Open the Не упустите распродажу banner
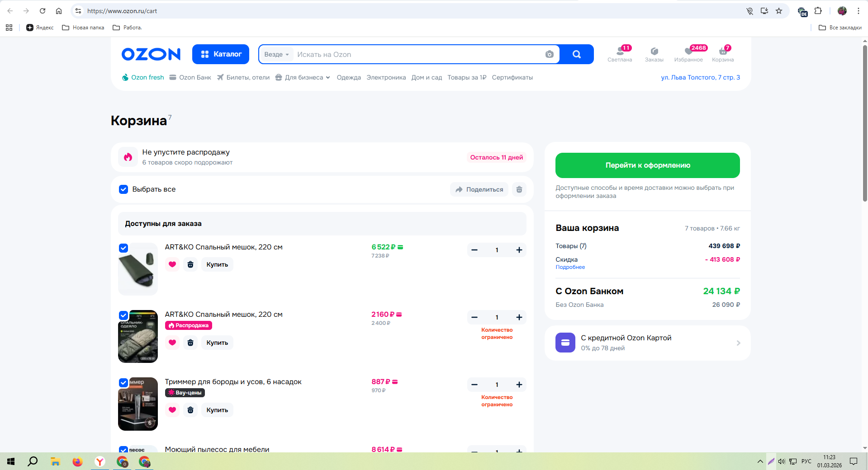868x470 pixels. click(322, 157)
